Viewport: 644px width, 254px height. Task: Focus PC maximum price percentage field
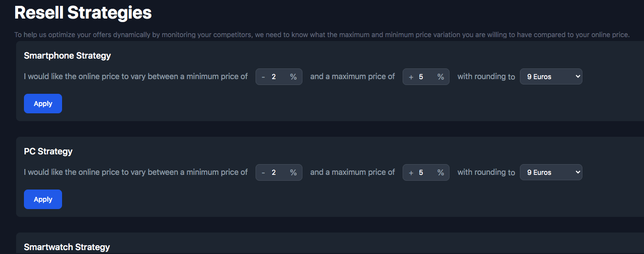tap(424, 172)
